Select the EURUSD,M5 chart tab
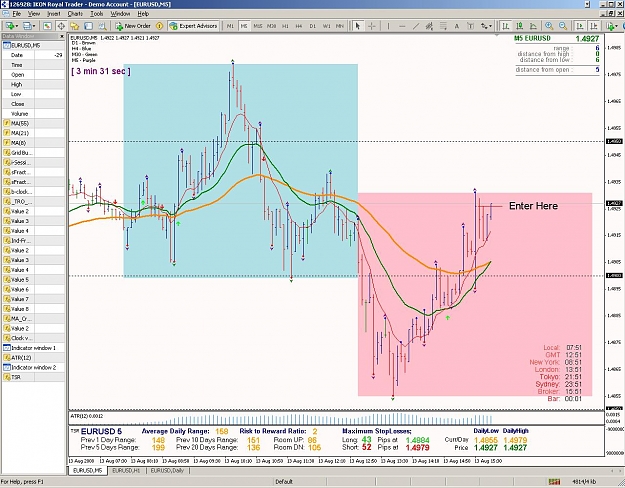The width and height of the screenshot is (625, 488). pos(88,470)
